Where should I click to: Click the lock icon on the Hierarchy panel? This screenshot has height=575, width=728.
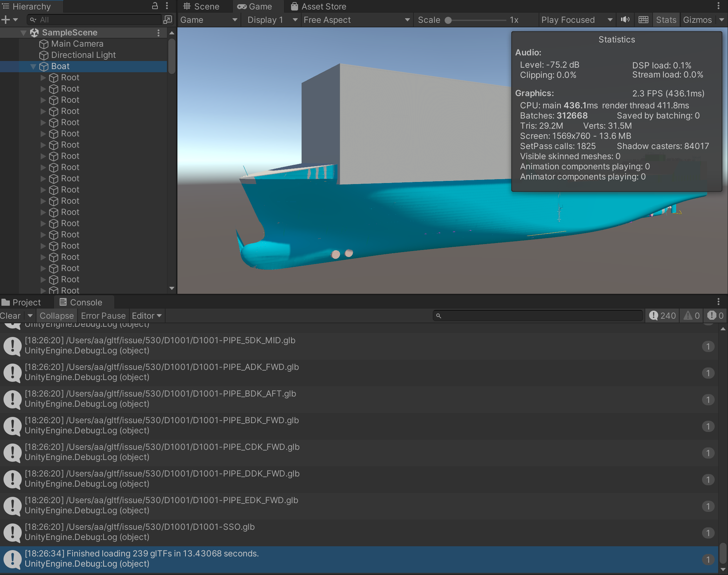[x=155, y=6]
